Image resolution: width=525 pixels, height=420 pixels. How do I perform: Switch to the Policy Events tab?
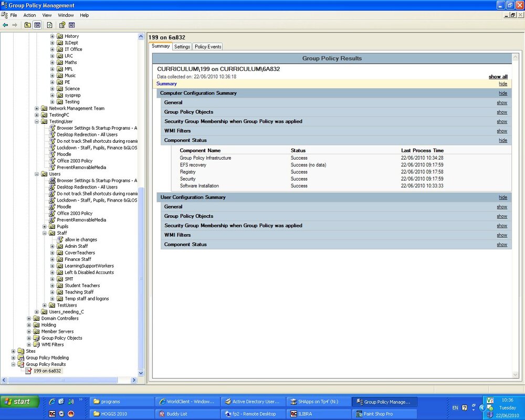pos(208,47)
